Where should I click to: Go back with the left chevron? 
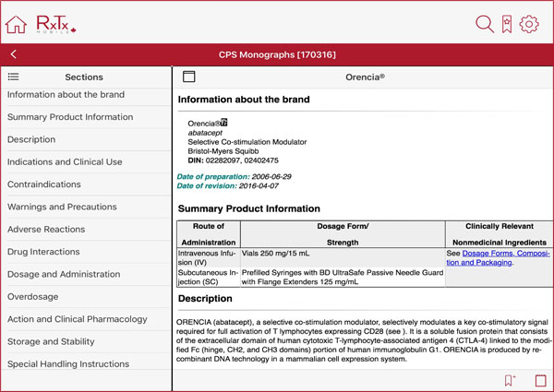(14, 54)
